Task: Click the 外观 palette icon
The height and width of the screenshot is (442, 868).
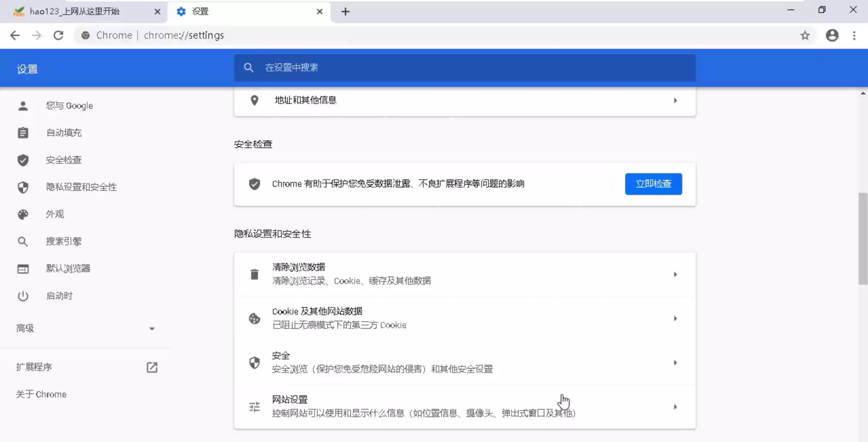Action: [23, 214]
